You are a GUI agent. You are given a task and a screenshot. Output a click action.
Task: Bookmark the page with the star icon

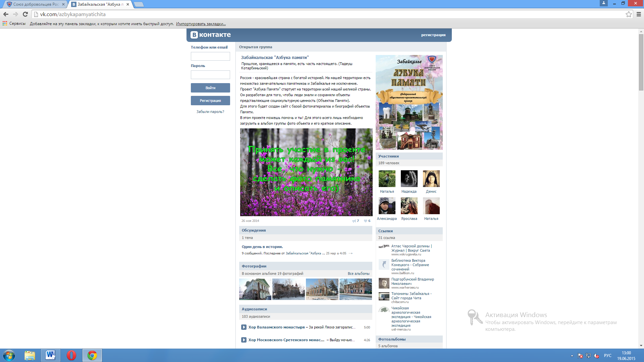pos(629,14)
